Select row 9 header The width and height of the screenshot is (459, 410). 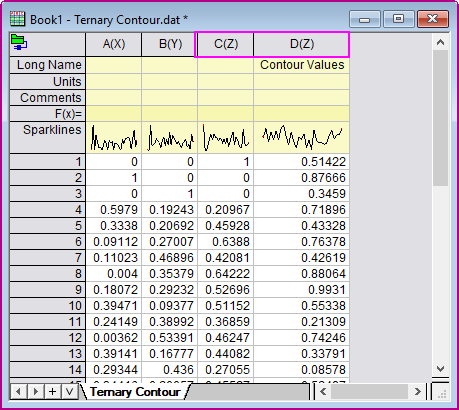[47, 290]
